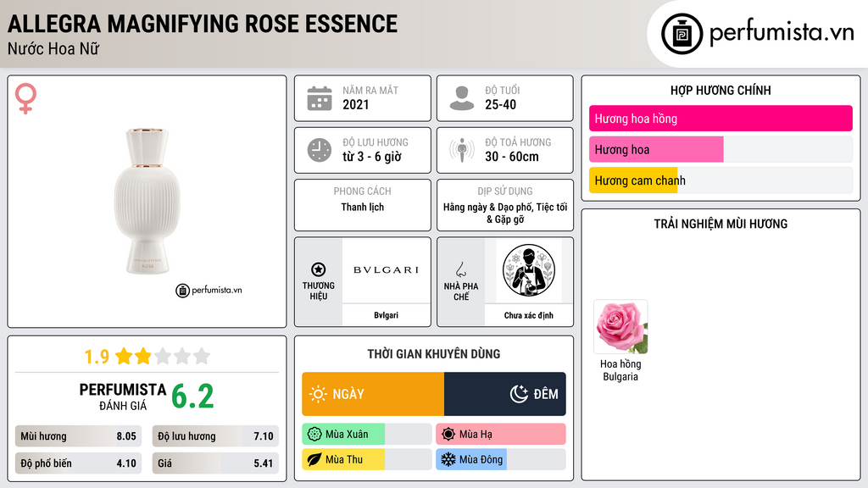This screenshot has width=868, height=488.
Task: Click the perfumista.vn logo bottle icon
Action: pyautogui.click(x=682, y=34)
